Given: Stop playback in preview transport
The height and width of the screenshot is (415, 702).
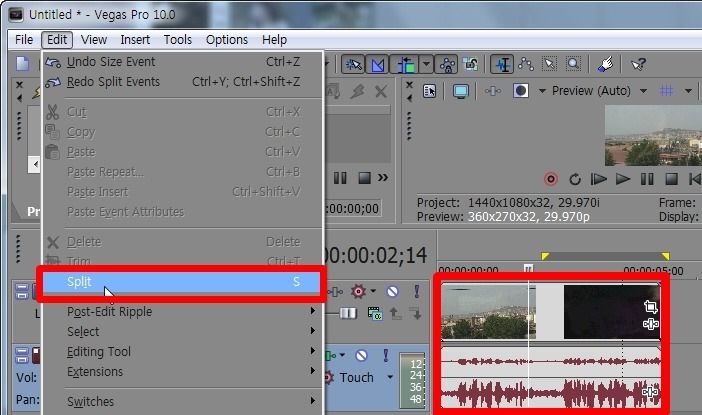Looking at the screenshot, I should 671,180.
